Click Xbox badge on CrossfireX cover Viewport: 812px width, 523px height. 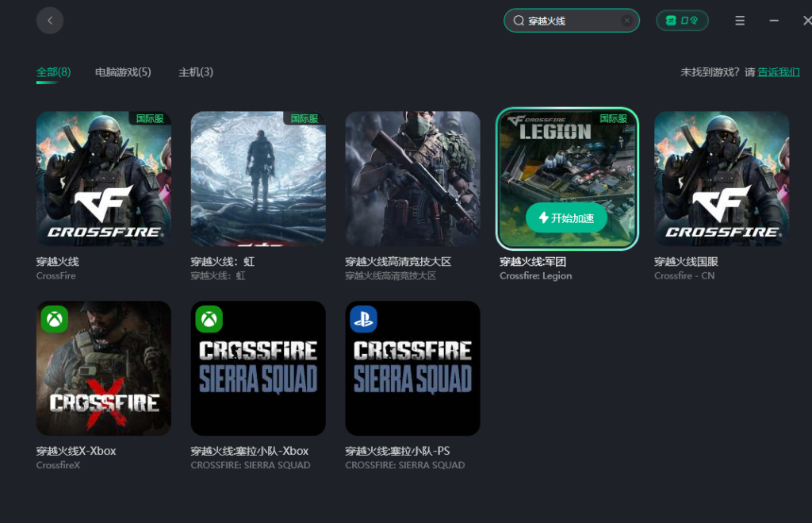pos(55,319)
